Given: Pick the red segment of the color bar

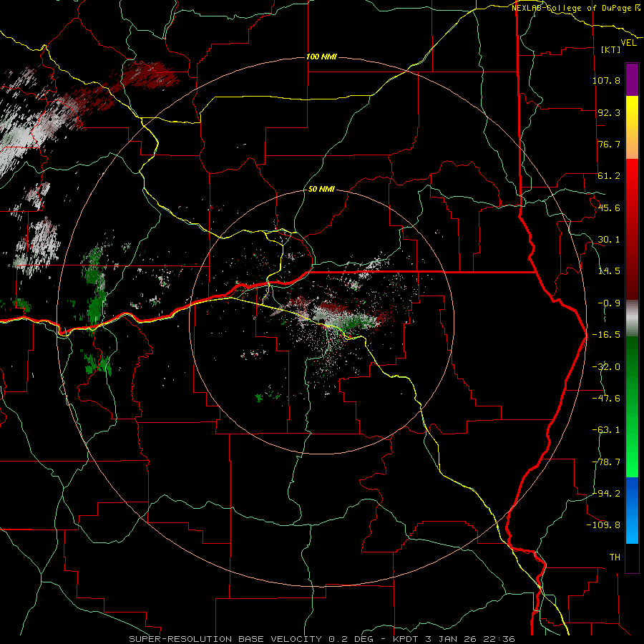Looking at the screenshot, I should 632,229.
